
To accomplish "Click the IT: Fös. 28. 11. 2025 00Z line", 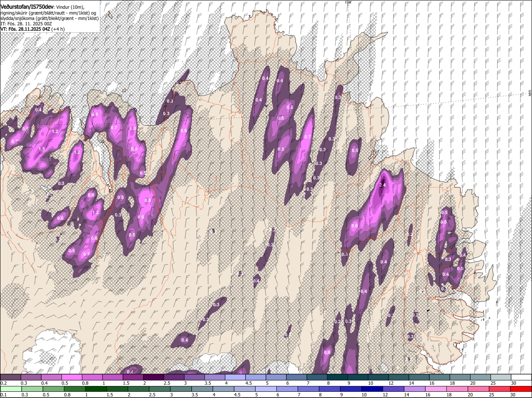I will click(x=26, y=24).
